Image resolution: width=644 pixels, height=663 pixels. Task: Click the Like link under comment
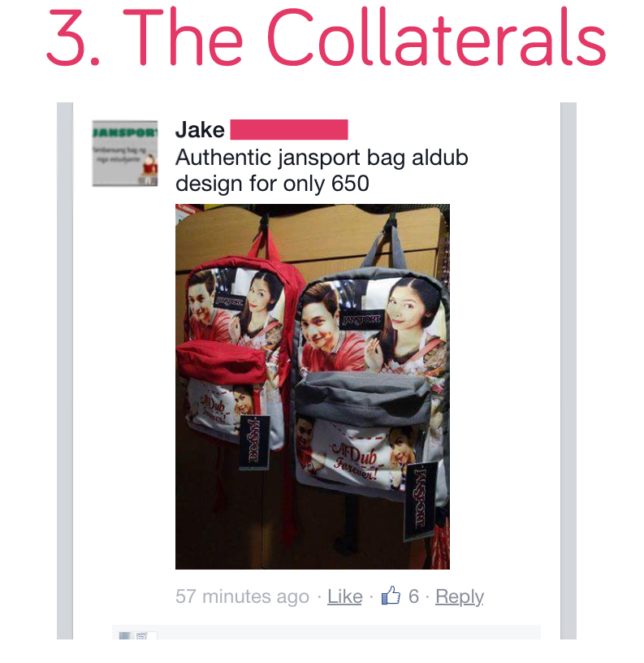[345, 596]
